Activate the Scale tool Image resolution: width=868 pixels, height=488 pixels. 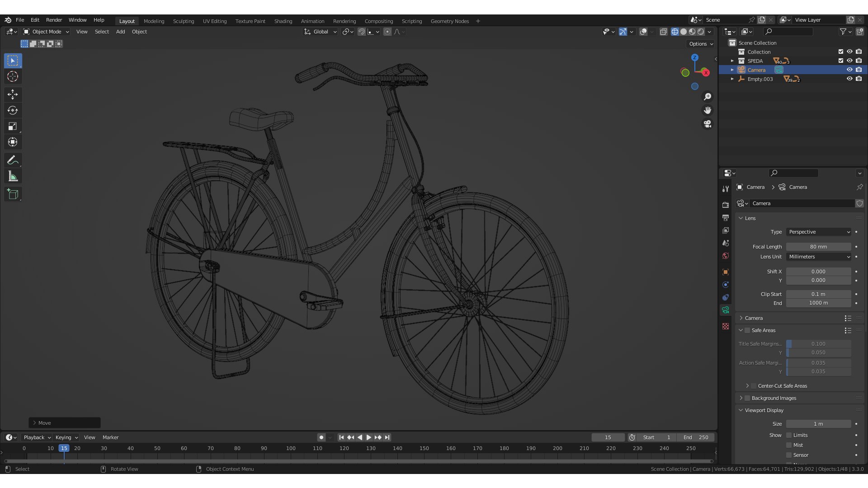tap(13, 126)
